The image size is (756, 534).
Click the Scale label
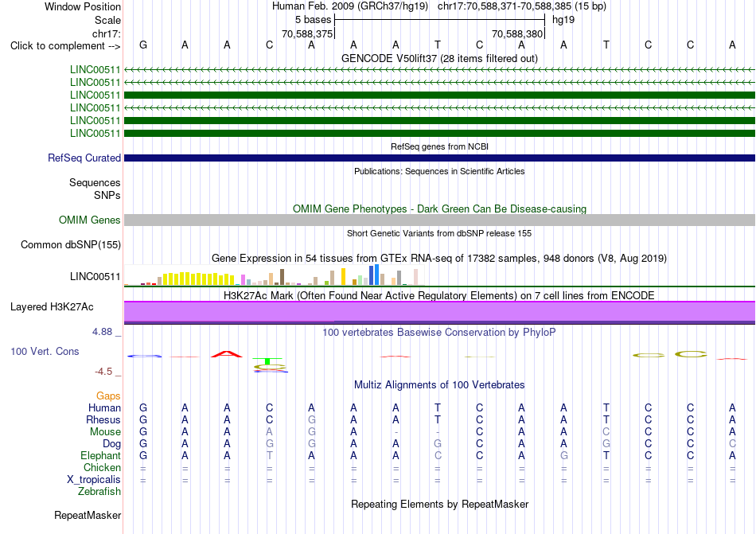(x=107, y=20)
